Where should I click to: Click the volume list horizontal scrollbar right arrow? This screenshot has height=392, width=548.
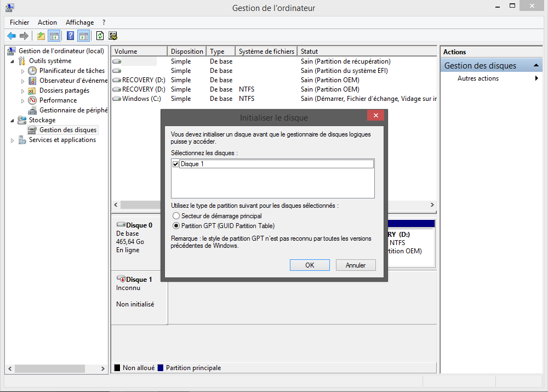432,205
